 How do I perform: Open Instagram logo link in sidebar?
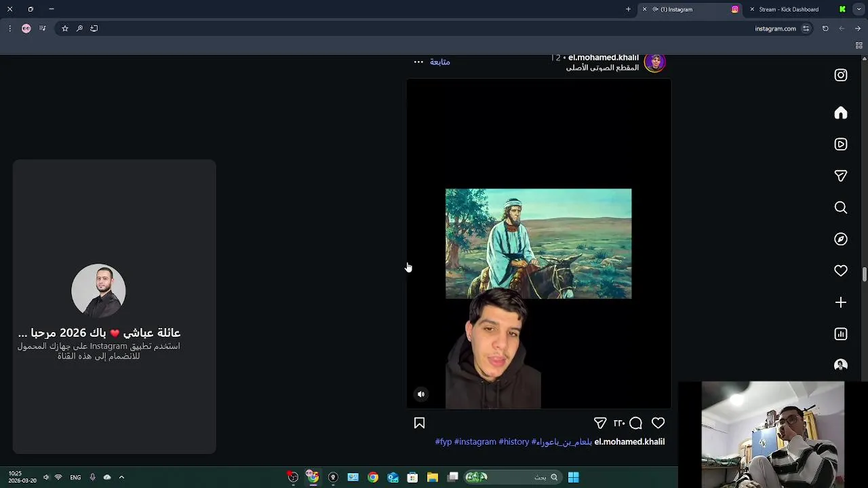coord(841,75)
